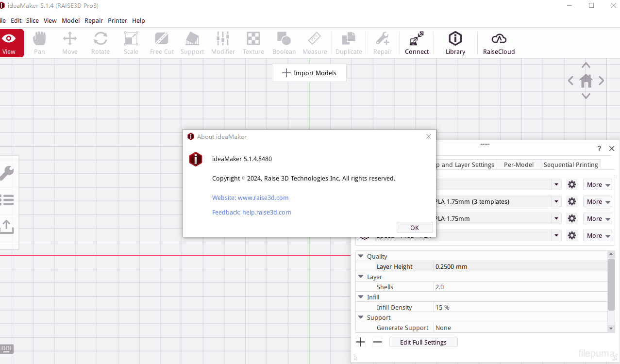Screen dimensions: 620x364
Task: Click the home view navigation icon
Action: [x=586, y=81]
